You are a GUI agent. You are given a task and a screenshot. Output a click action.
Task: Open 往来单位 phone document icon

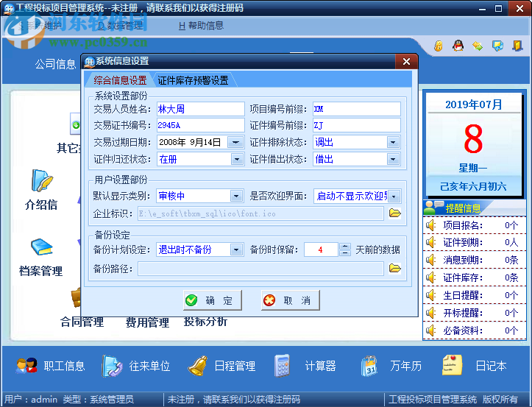(112, 366)
